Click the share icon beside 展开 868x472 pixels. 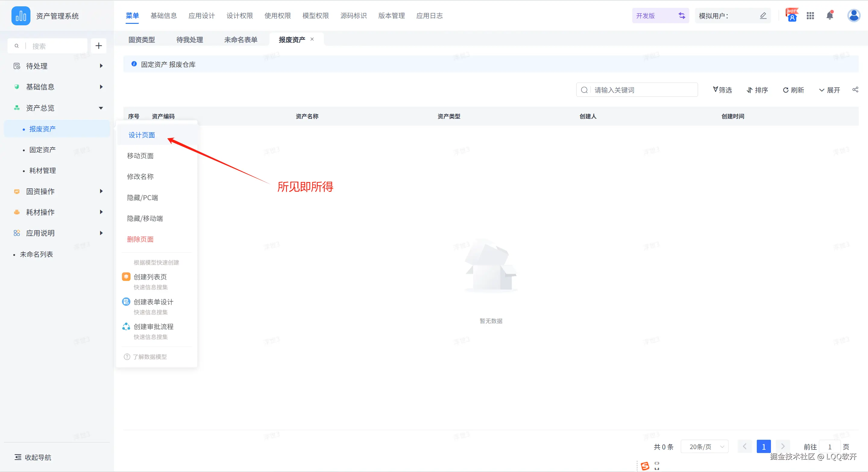(855, 90)
